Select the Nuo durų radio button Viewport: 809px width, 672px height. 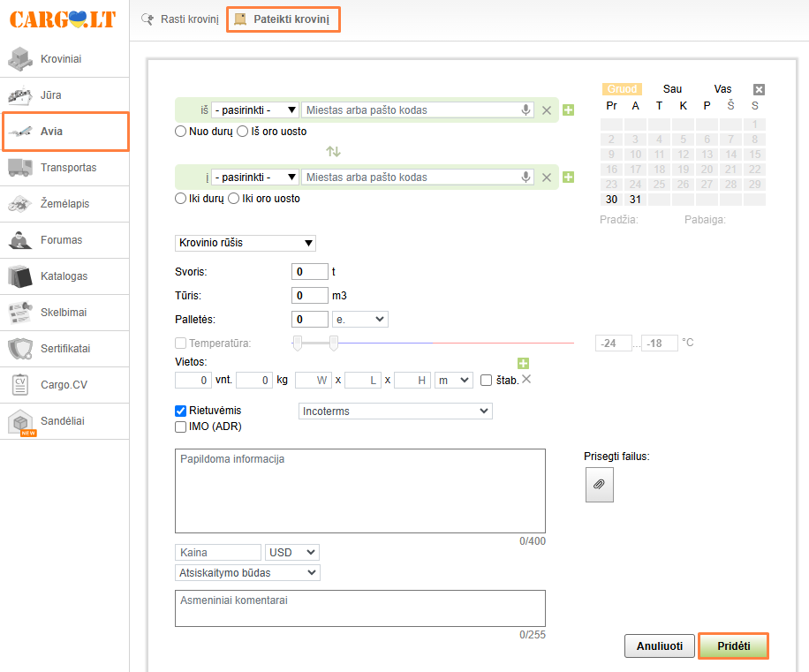click(x=181, y=132)
